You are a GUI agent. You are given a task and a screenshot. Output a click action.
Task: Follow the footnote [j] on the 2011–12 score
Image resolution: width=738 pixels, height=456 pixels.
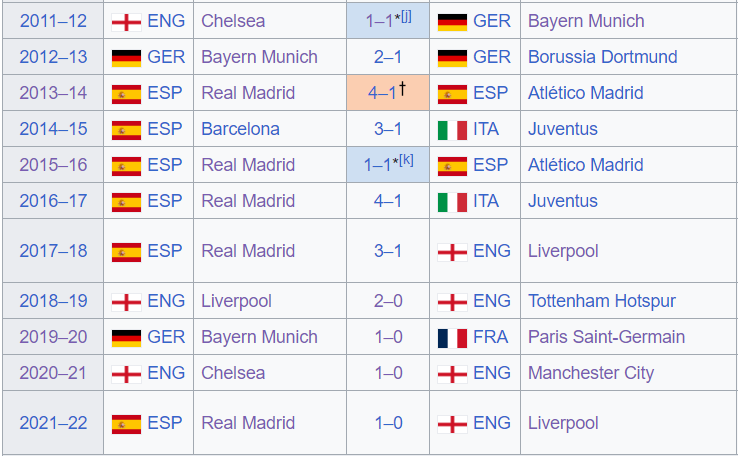point(406,16)
